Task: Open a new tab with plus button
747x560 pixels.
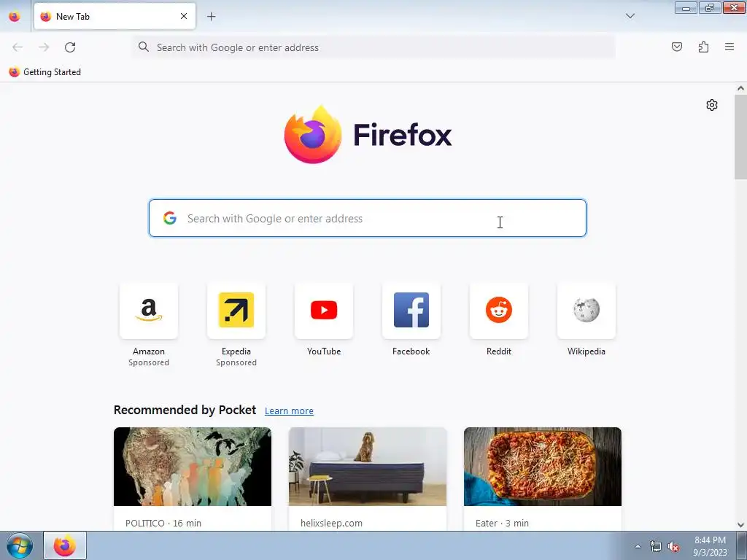Action: point(212,17)
